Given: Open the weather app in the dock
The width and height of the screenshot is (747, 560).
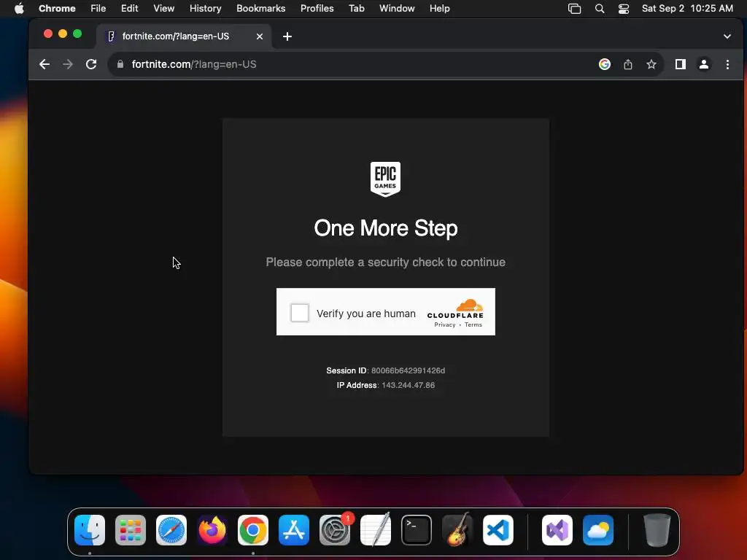Looking at the screenshot, I should click(x=598, y=530).
